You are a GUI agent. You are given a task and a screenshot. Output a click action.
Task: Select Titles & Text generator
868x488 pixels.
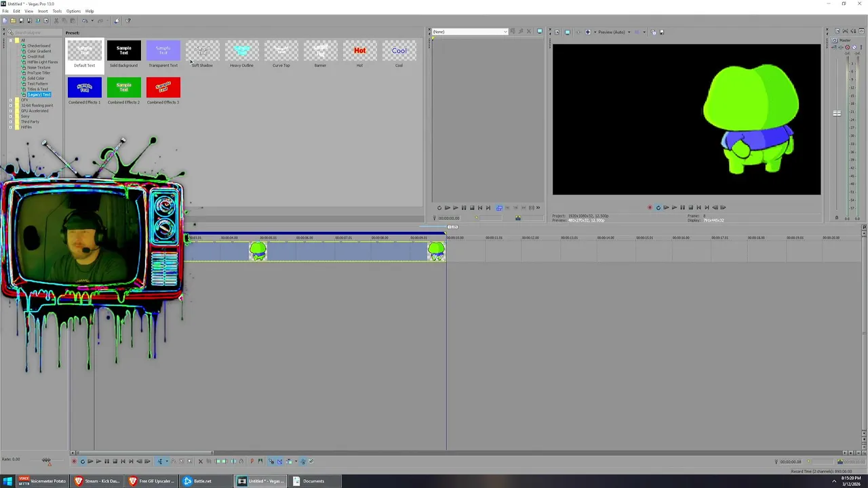[x=37, y=89]
